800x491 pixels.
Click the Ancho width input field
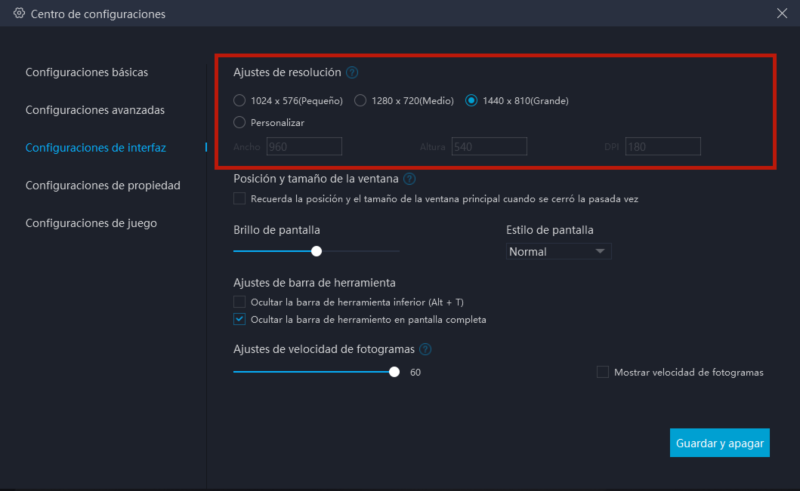tap(304, 147)
